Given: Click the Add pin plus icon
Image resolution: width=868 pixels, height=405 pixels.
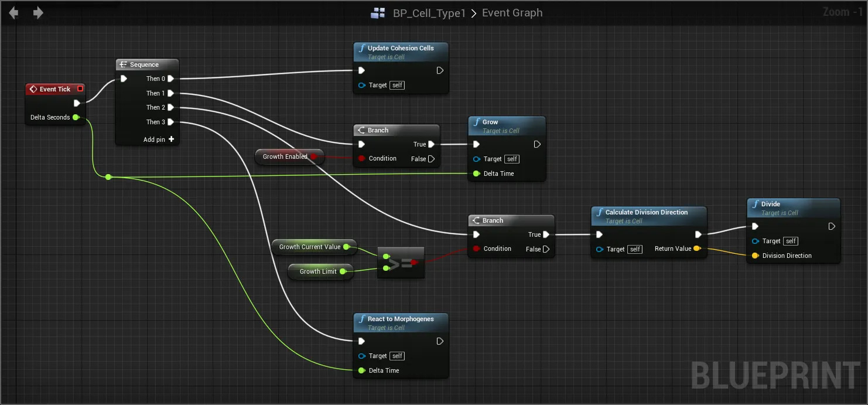Looking at the screenshot, I should (x=171, y=139).
